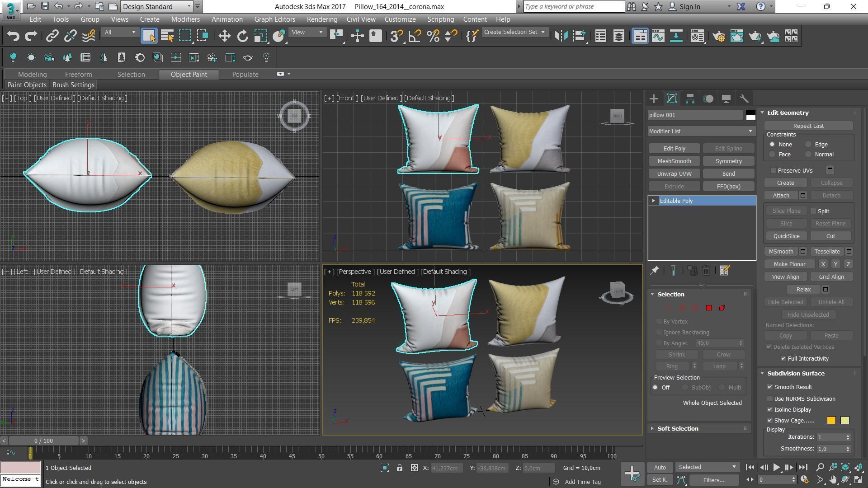Activate Select and Scale tool
868x488 pixels.
(x=261, y=36)
